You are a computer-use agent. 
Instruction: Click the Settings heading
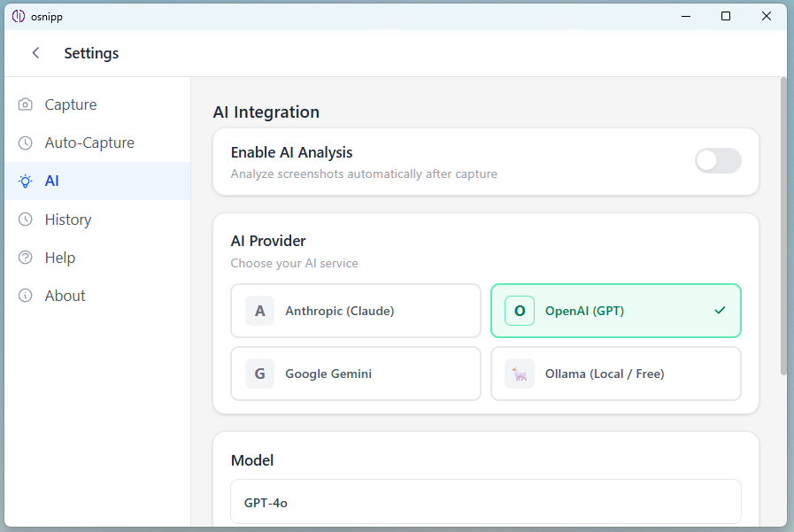tap(91, 53)
